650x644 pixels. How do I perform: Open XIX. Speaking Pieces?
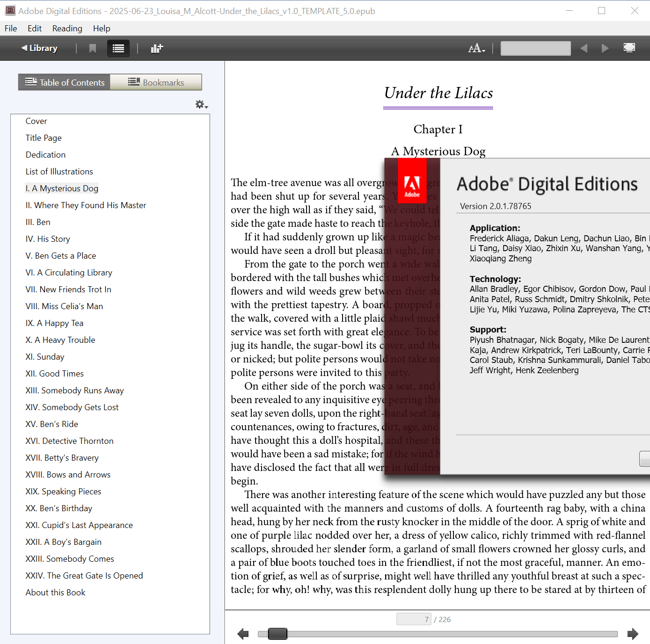coord(64,492)
